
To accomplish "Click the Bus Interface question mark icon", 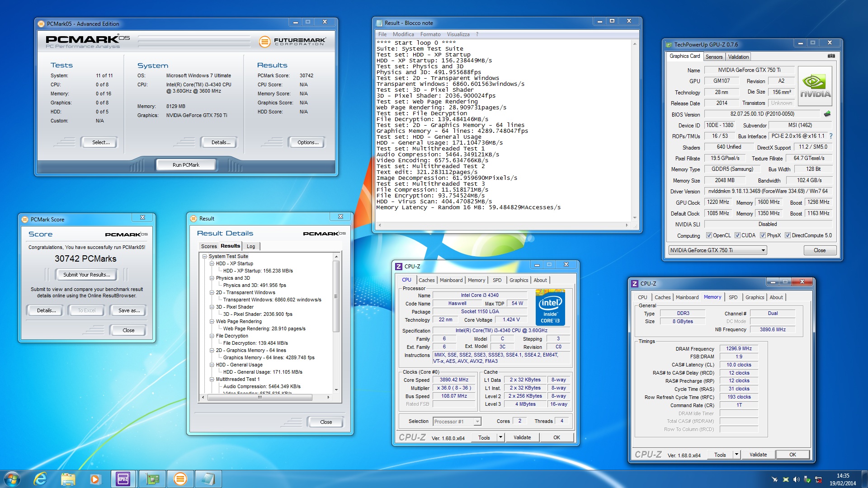I will click(831, 136).
